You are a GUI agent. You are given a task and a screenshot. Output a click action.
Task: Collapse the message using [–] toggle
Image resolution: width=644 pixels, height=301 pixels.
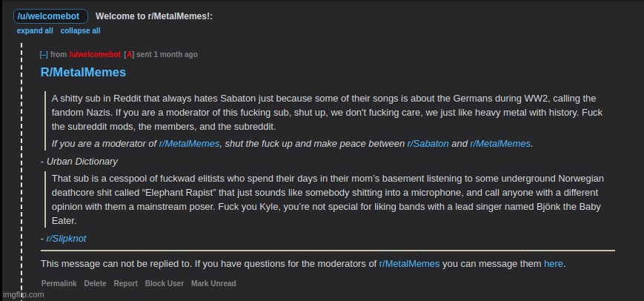44,55
